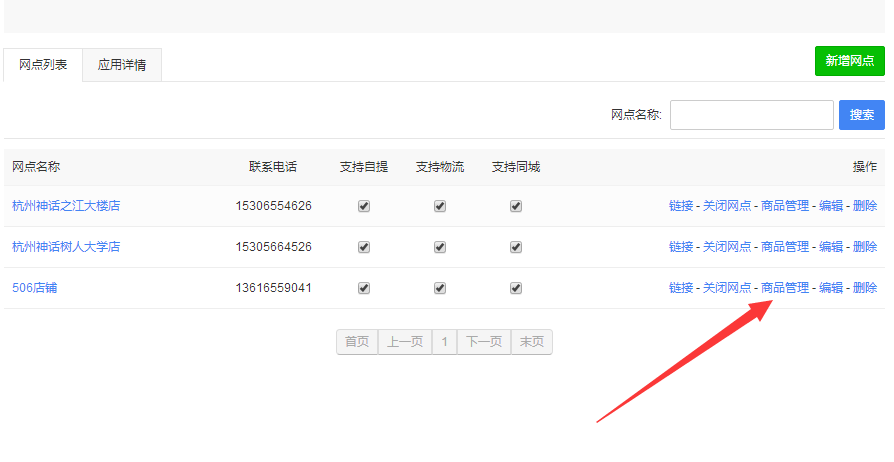Click the green 新增网点 button

(x=849, y=61)
